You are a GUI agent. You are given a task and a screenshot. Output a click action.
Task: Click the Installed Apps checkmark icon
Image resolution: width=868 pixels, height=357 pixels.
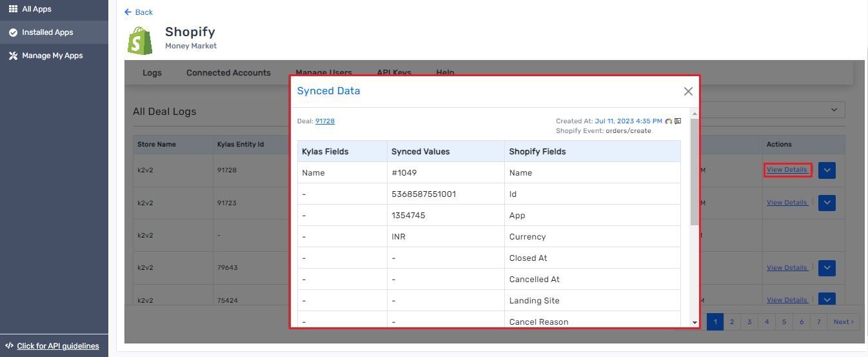[x=13, y=32]
